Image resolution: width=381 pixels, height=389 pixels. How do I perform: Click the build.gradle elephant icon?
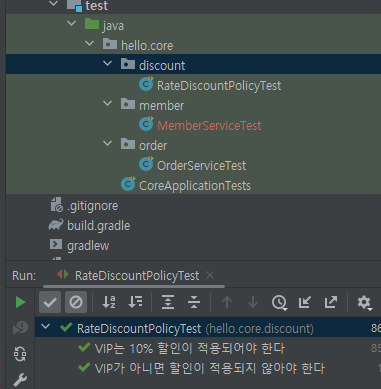[56, 225]
